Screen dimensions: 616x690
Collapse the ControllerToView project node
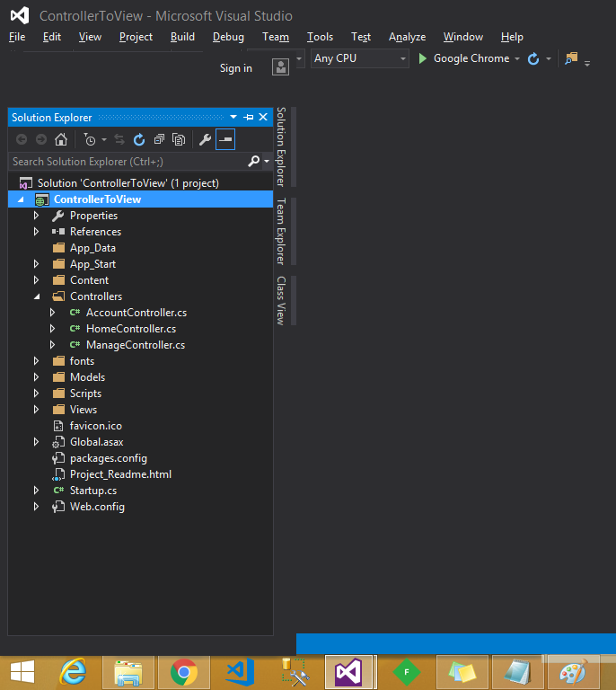click(x=21, y=199)
